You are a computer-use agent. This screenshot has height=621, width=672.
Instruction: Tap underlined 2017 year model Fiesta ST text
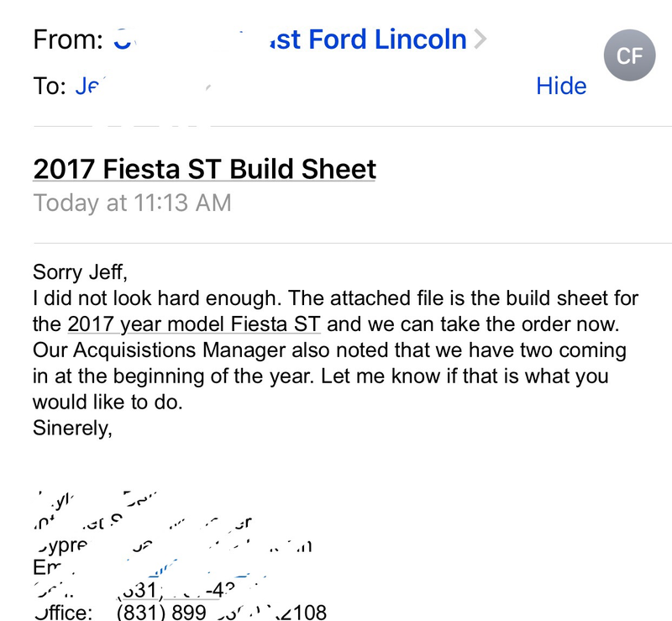click(194, 324)
